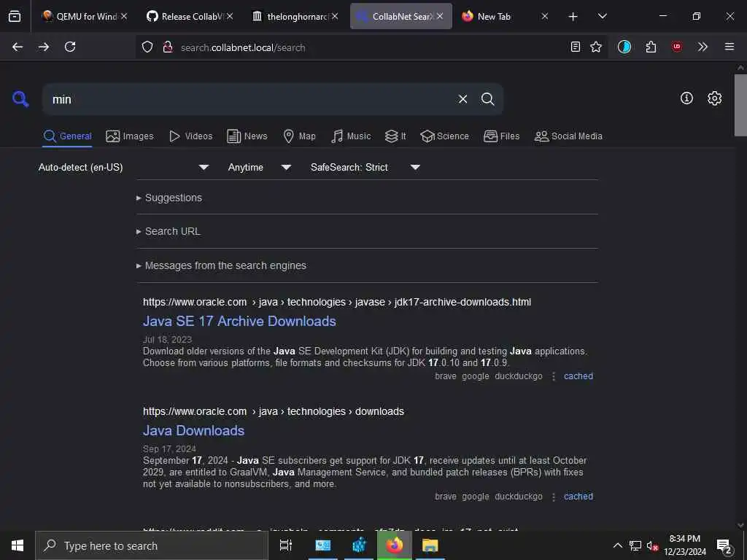The height and width of the screenshot is (560, 747).
Task: Go back with the browser back arrow
Action: point(18,47)
